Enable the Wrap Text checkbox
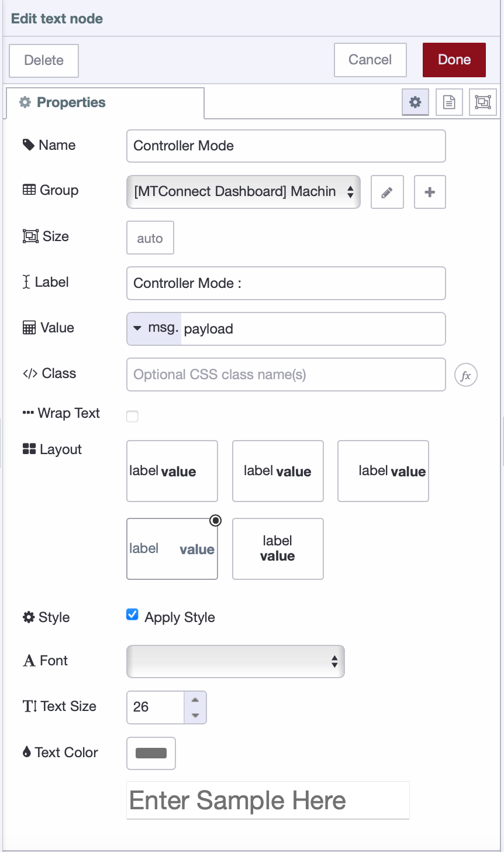 point(132,416)
